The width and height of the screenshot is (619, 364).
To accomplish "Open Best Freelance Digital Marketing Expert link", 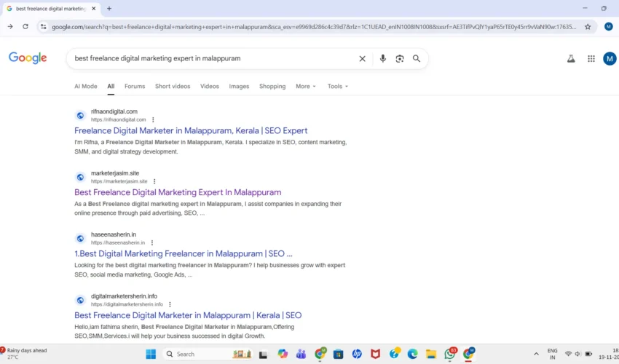I will (x=178, y=193).
